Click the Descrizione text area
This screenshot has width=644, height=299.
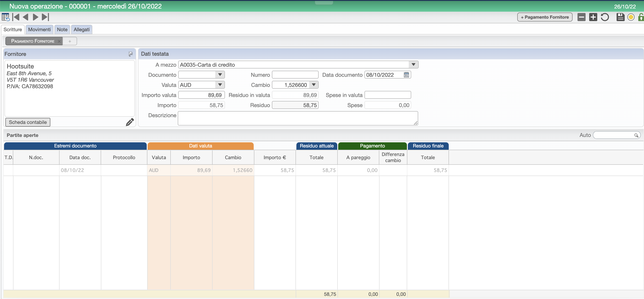coord(298,118)
